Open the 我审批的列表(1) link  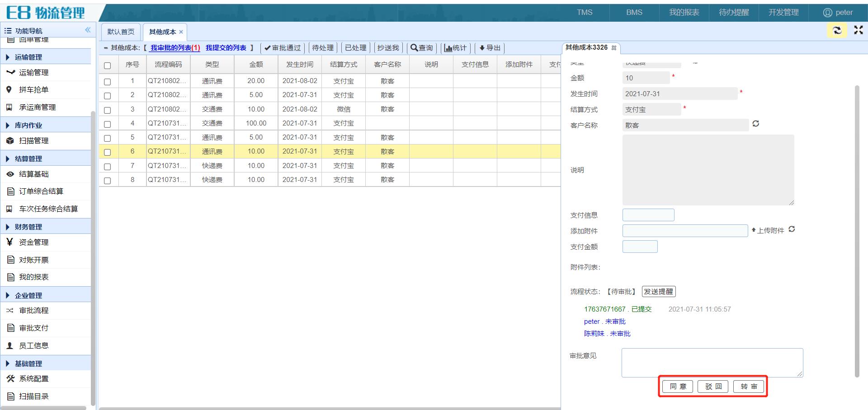point(175,48)
